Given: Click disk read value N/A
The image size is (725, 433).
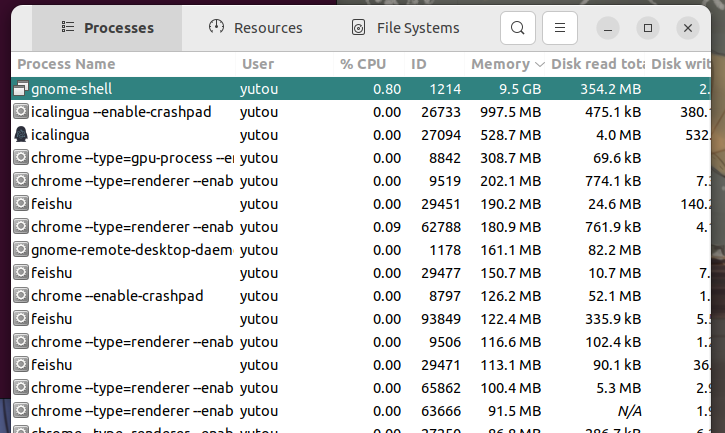Looking at the screenshot, I should coord(629,411).
